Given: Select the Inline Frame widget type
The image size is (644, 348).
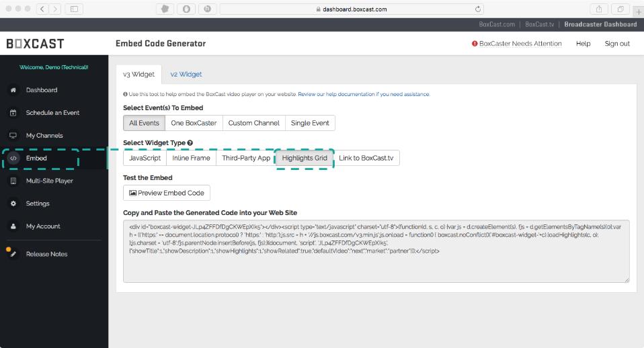Looking at the screenshot, I should (191, 159).
